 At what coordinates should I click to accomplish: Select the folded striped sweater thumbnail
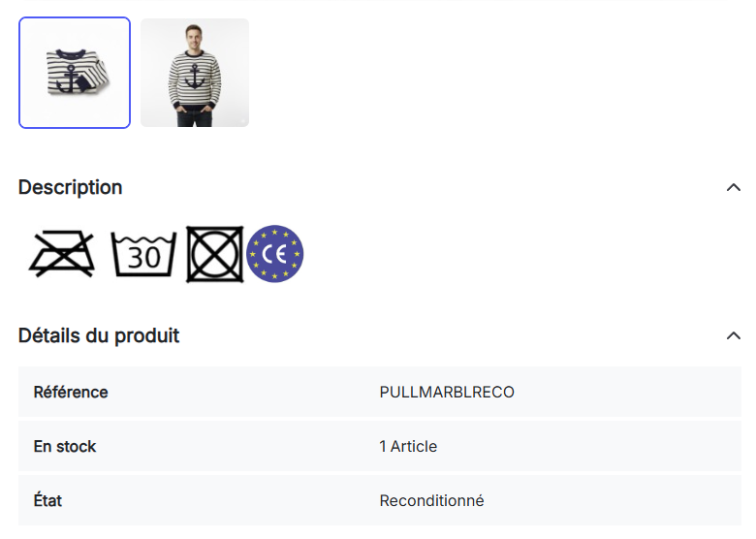(75, 73)
